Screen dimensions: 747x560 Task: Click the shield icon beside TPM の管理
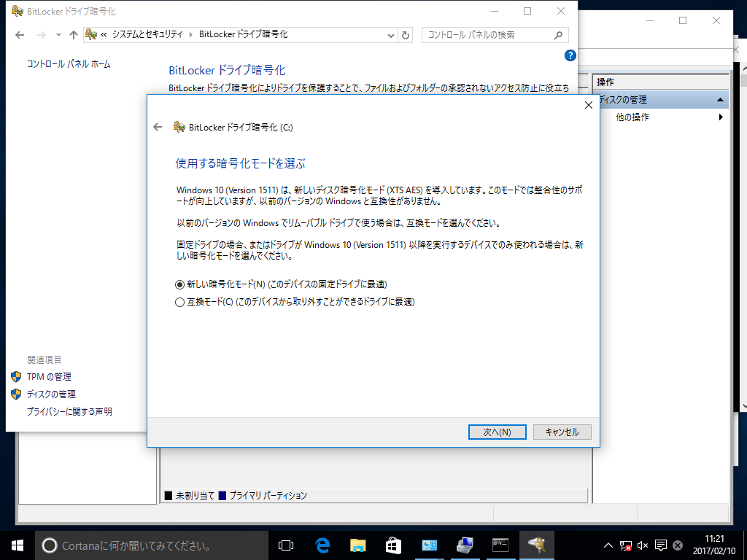click(x=16, y=377)
